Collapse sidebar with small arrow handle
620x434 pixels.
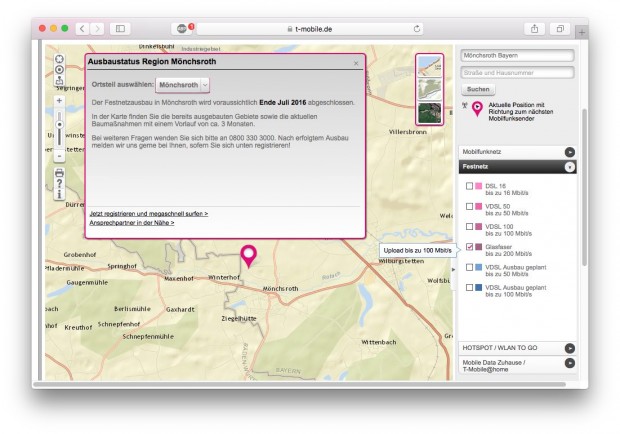click(454, 269)
